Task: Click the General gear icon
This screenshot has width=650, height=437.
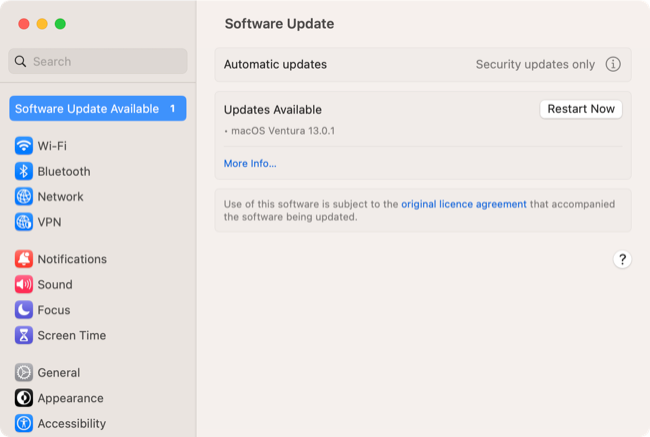Action: tap(24, 372)
